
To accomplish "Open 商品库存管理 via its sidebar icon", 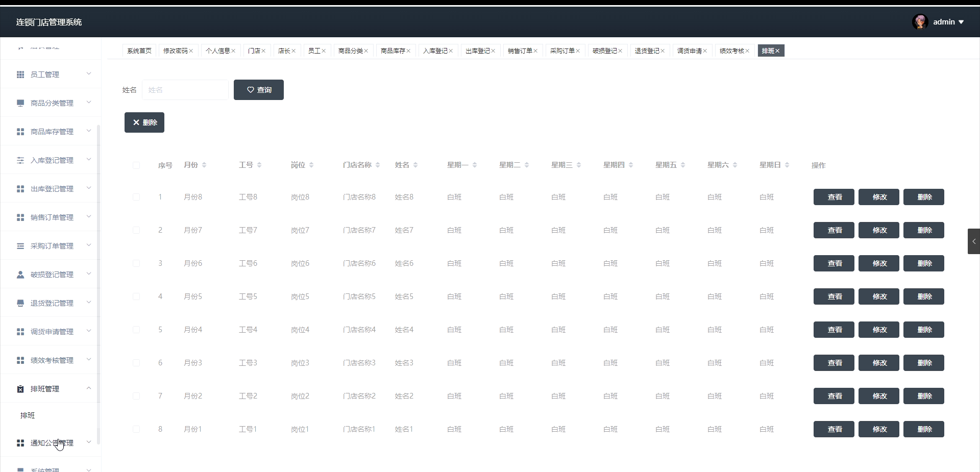I will click(20, 132).
